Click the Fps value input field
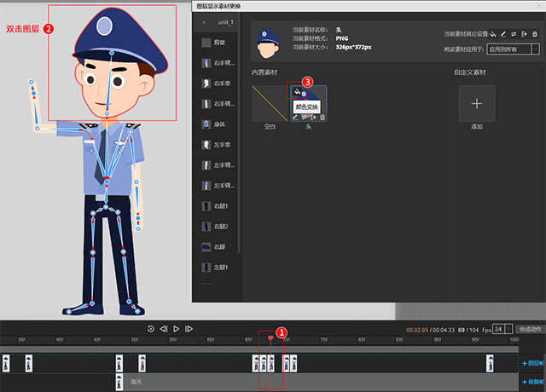This screenshot has height=392, width=546. (497, 329)
